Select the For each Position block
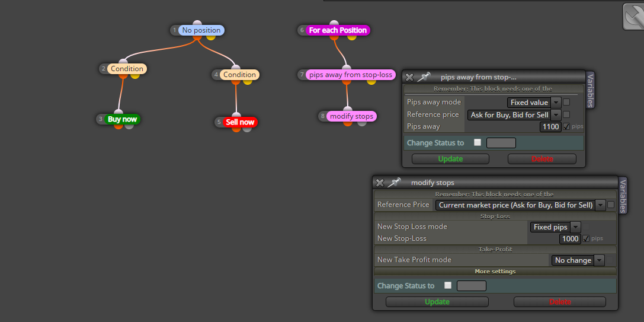This screenshot has width=644, height=322. click(x=338, y=30)
